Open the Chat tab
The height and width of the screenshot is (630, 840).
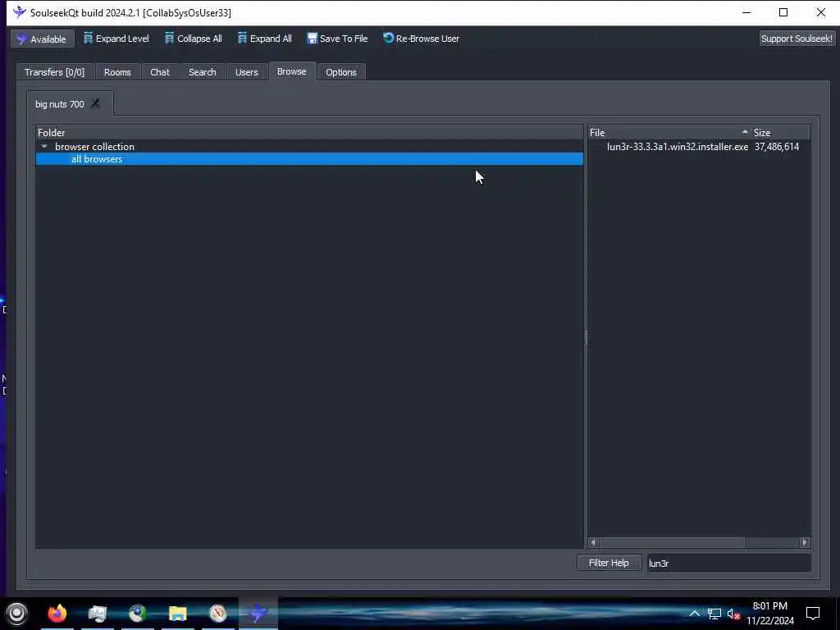160,72
